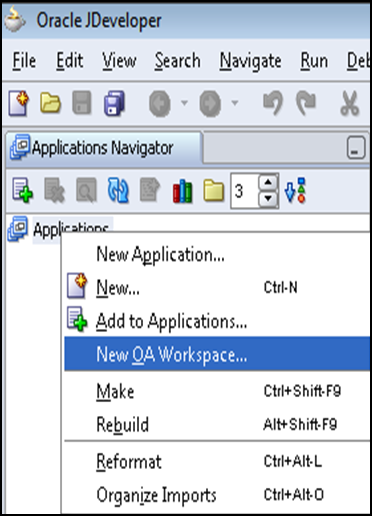Open the Navigate menu

250,61
